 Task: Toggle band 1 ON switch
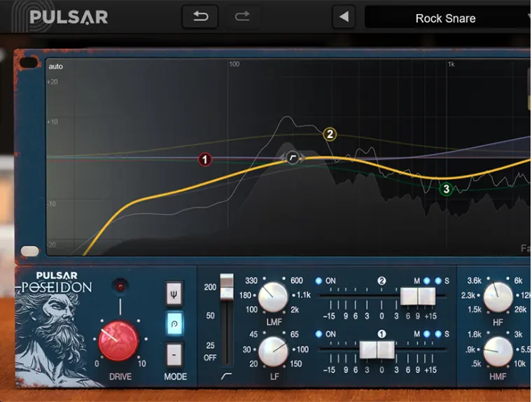coord(319,334)
